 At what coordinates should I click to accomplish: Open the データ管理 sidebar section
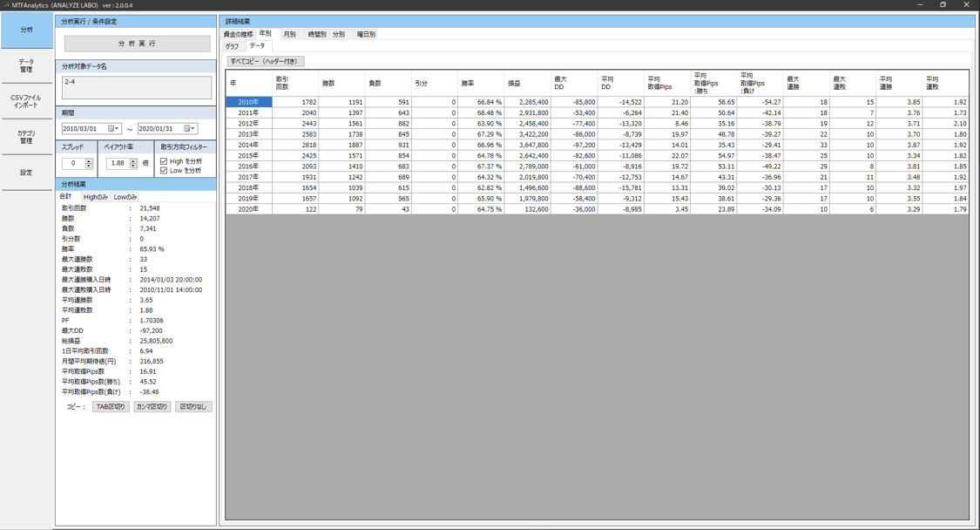point(26,65)
